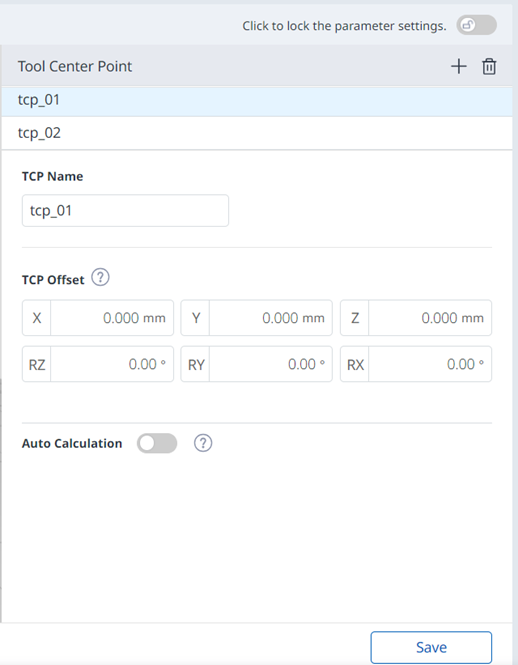Focus the RY rotation input field

(x=271, y=364)
